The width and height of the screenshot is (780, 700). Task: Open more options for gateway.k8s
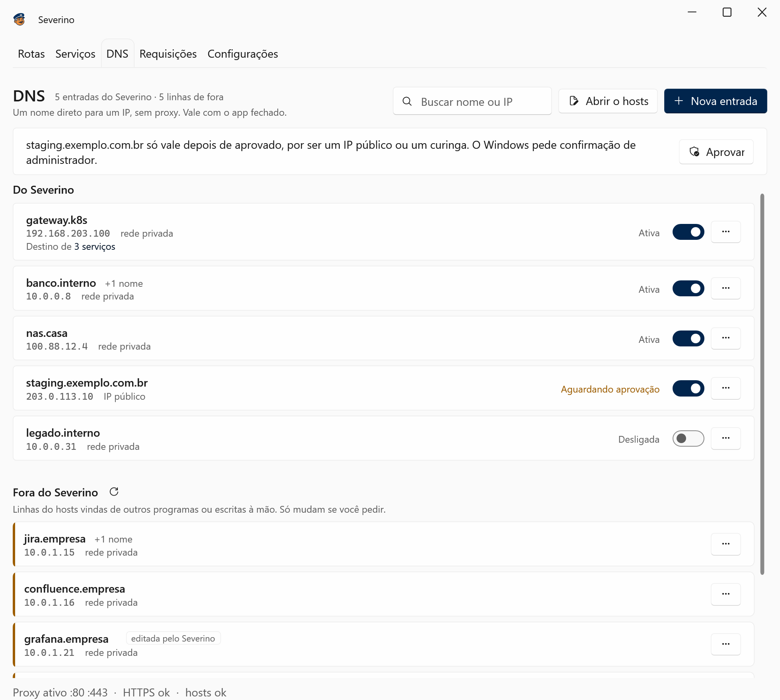tap(725, 232)
